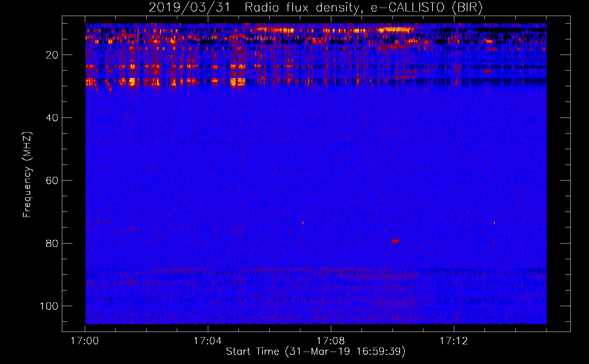589x364 pixels.
Task: Click the 40 frequency tick label
Action: 52,118
